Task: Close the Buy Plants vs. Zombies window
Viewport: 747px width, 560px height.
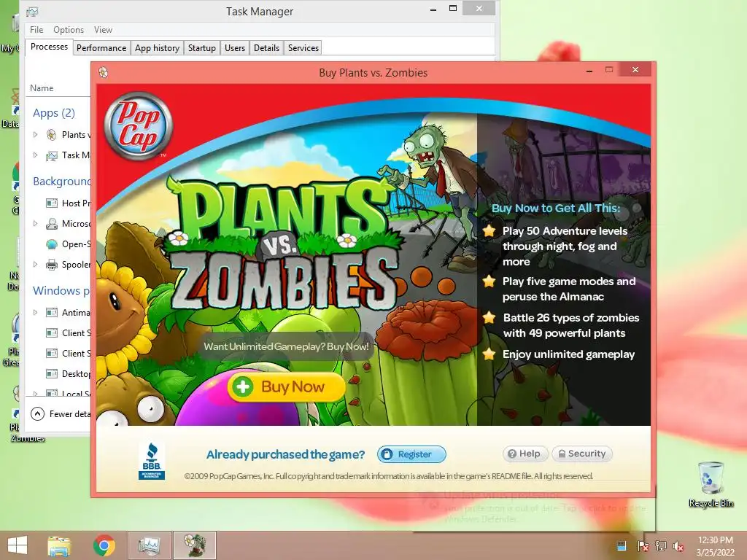Action: (635, 69)
